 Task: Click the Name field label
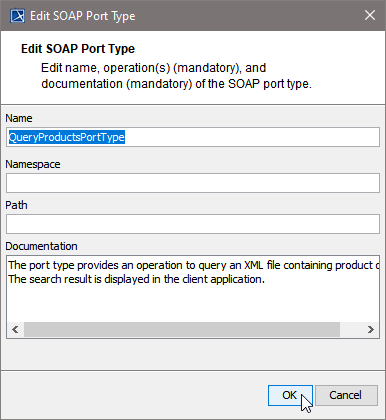[x=19, y=118]
